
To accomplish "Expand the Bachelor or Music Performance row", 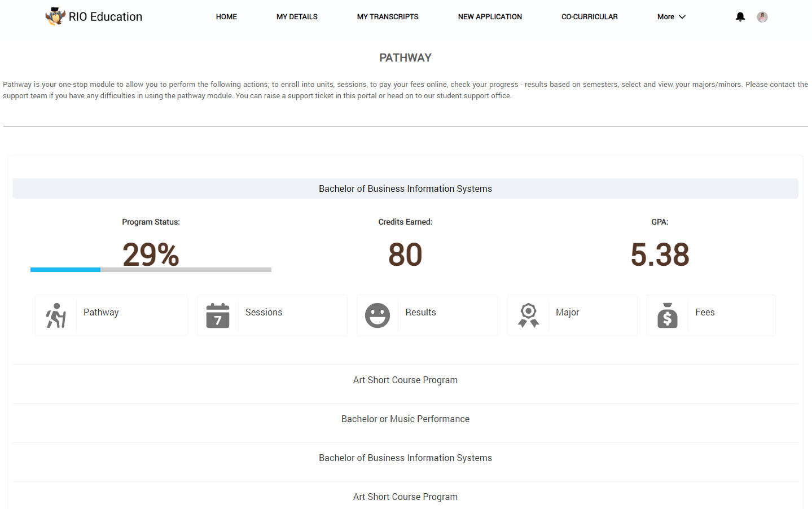I will (x=405, y=419).
